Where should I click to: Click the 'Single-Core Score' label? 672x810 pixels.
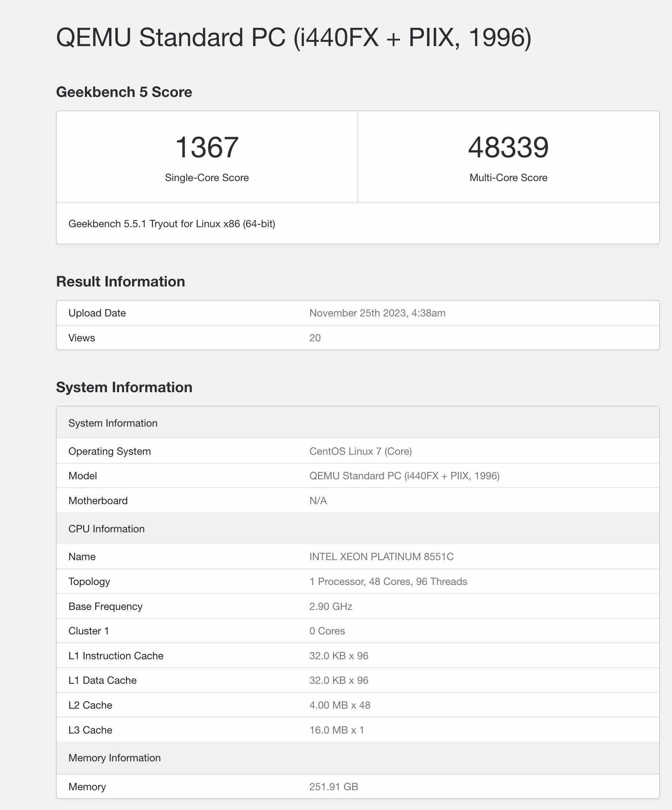click(x=207, y=178)
